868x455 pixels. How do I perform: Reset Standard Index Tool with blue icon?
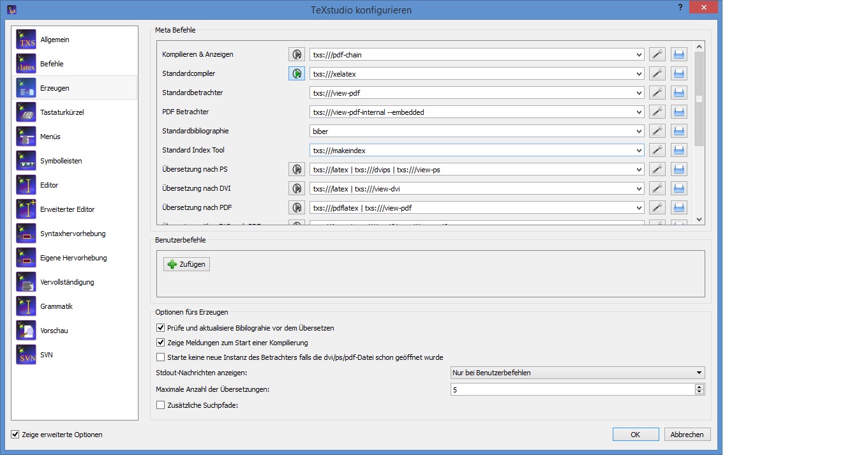point(679,151)
